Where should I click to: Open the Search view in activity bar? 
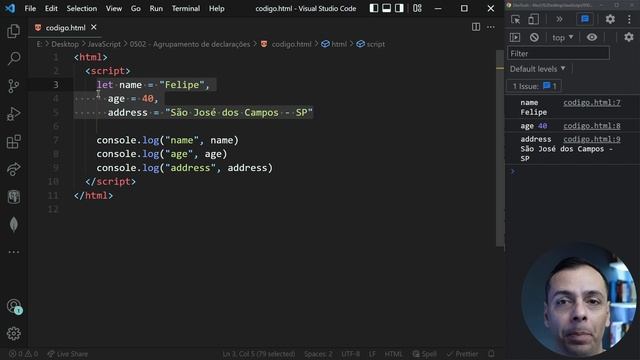13,58
